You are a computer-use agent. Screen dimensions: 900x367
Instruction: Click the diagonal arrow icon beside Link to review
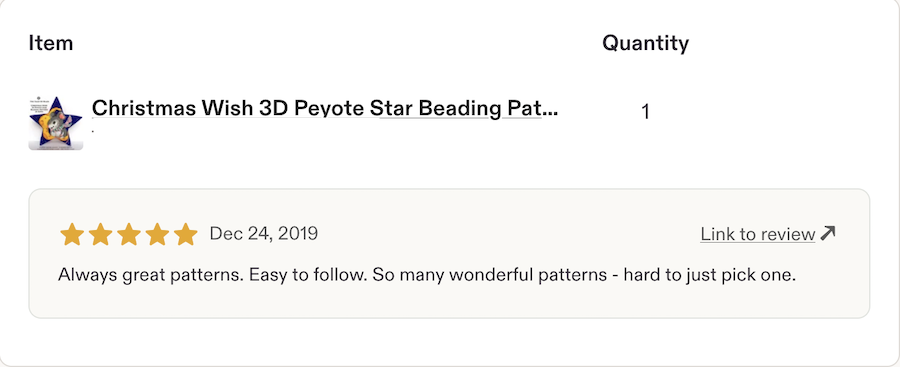828,233
